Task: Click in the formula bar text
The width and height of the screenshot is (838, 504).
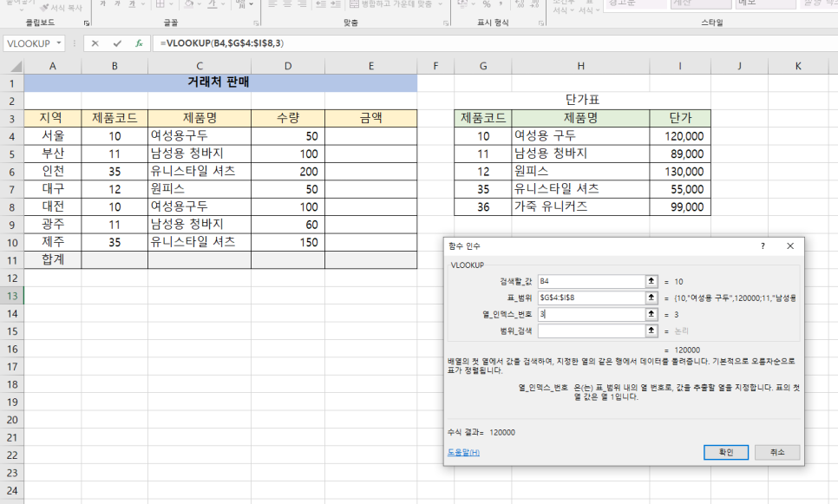Action: point(222,43)
